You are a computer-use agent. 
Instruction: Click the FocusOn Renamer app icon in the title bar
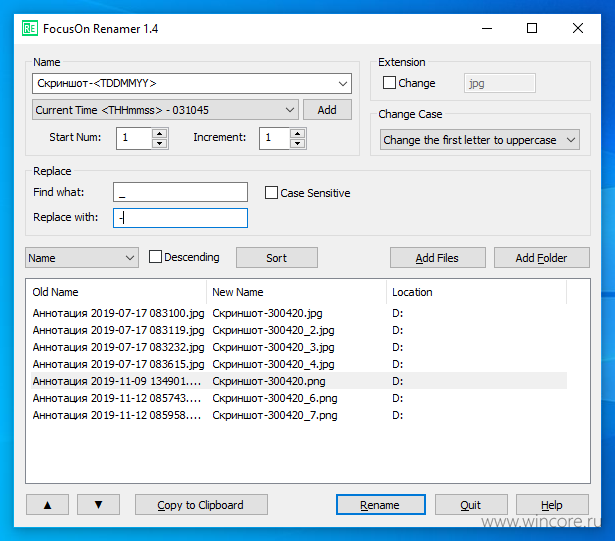click(30, 28)
